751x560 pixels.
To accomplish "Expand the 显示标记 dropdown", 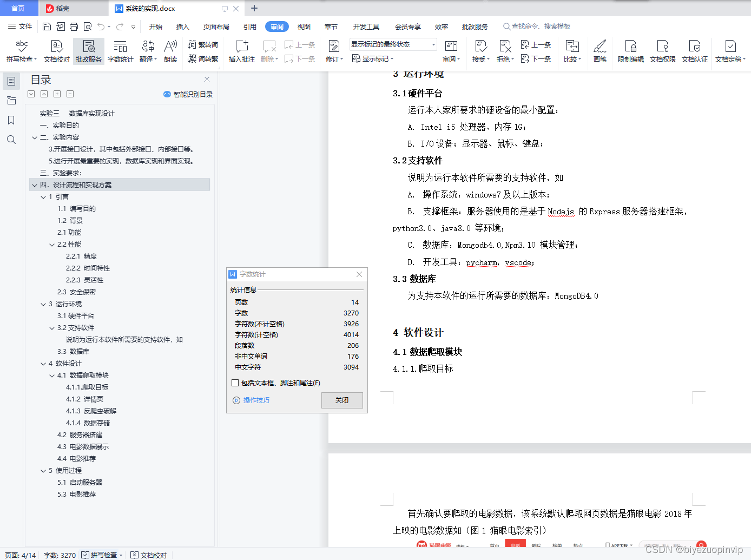I will [373, 58].
